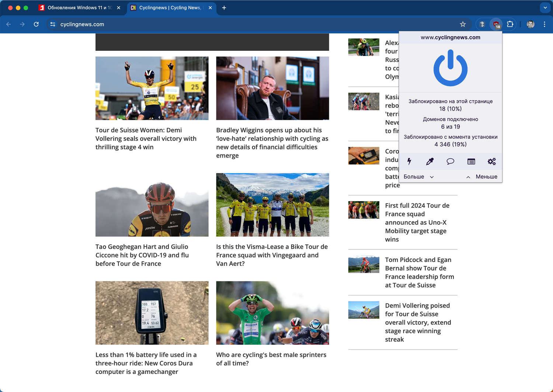Open the Demi Vollering stage 4 win article

point(146,139)
